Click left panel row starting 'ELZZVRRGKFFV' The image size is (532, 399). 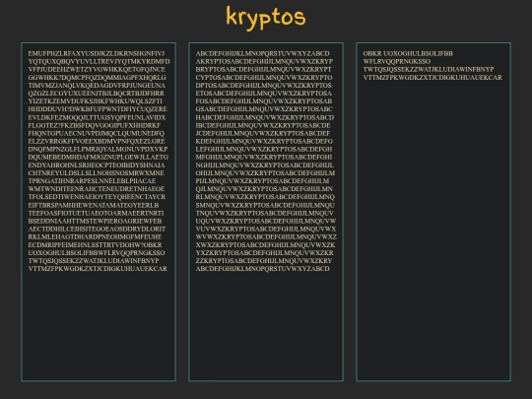tap(97, 141)
